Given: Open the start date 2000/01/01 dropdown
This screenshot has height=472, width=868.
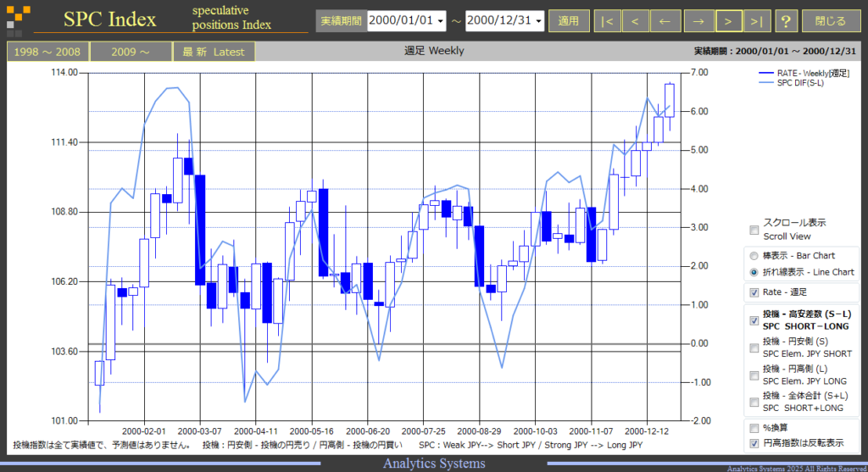Looking at the screenshot, I should (441, 21).
